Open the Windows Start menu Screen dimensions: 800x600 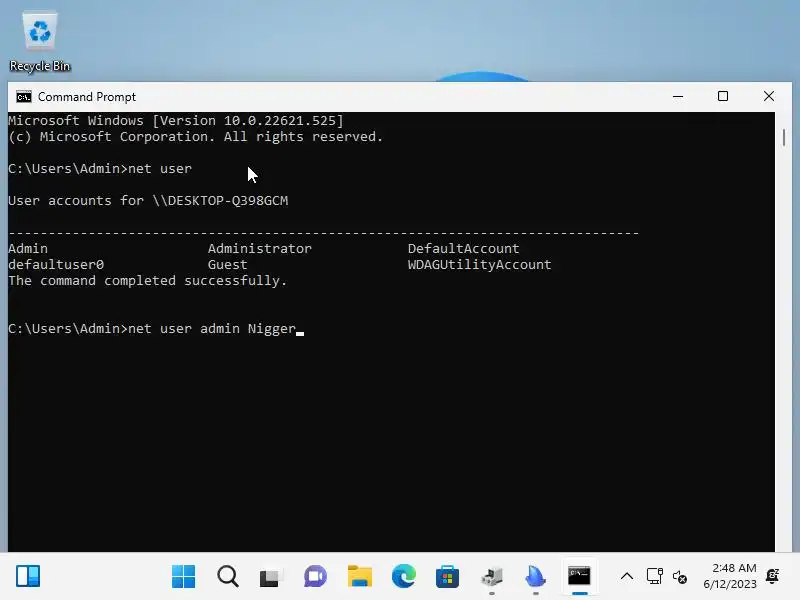183,577
